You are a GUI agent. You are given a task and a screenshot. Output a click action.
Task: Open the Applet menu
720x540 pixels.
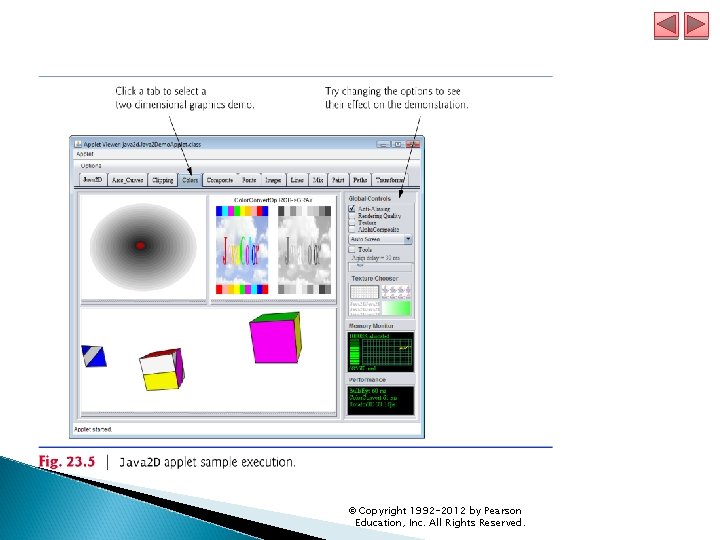tap(84, 154)
